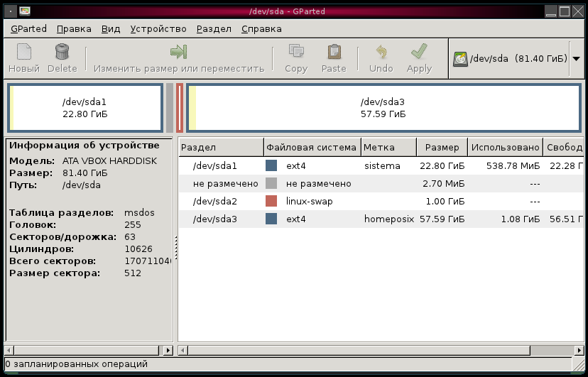Sort by the Размер column header
Screen dimensions: 588x377
point(442,147)
